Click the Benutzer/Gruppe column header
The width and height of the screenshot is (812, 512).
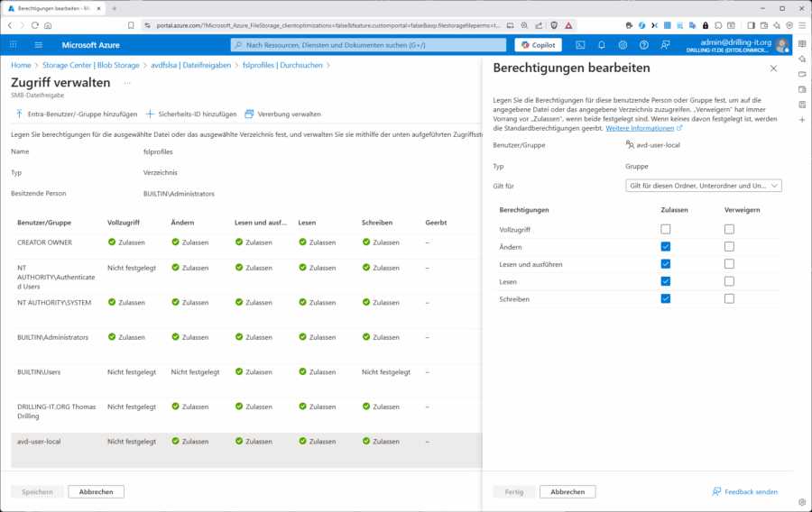(44, 223)
